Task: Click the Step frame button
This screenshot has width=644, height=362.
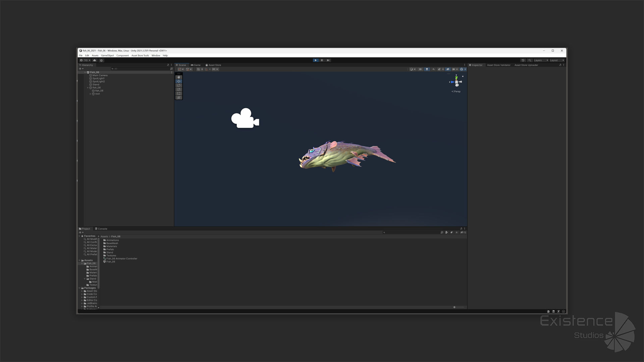Action: click(x=328, y=60)
